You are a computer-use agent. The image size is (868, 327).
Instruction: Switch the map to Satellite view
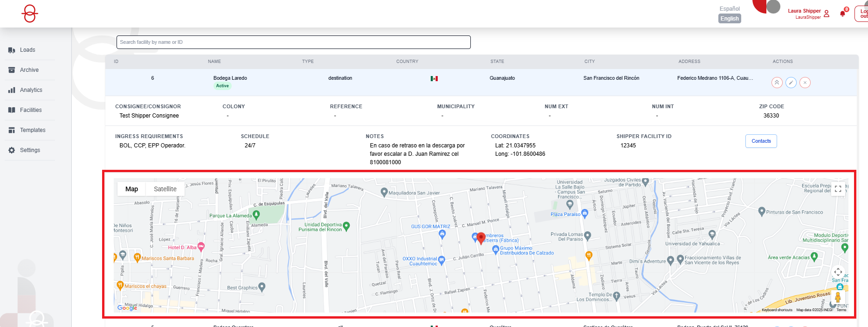click(x=165, y=189)
